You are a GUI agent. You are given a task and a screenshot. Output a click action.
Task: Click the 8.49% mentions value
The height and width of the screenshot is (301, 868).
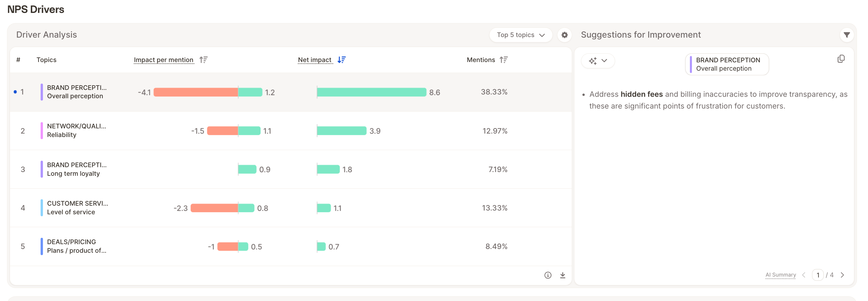[x=496, y=246]
